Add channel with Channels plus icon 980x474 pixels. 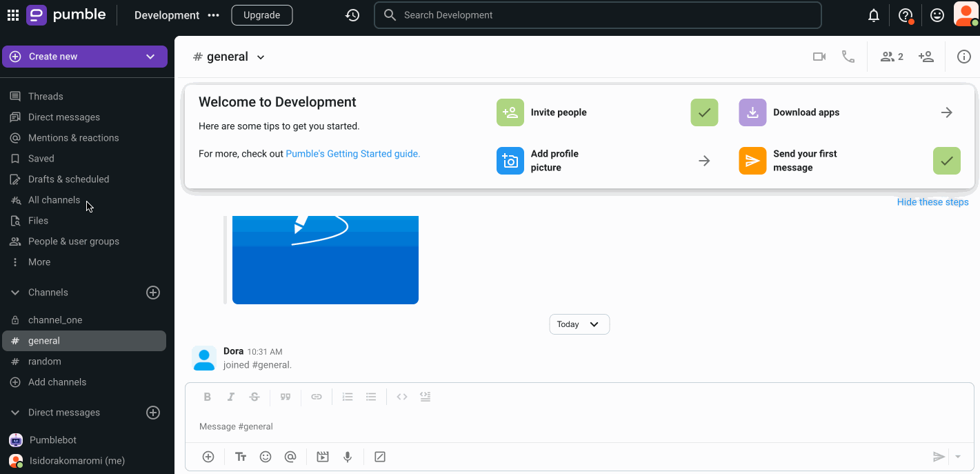pyautogui.click(x=153, y=293)
